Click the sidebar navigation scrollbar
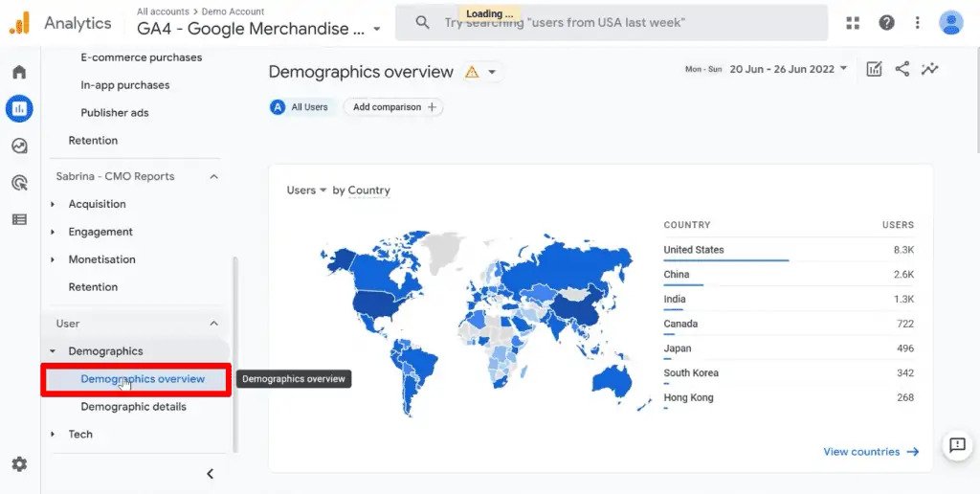Screen dimensions: 980x494 235,353
